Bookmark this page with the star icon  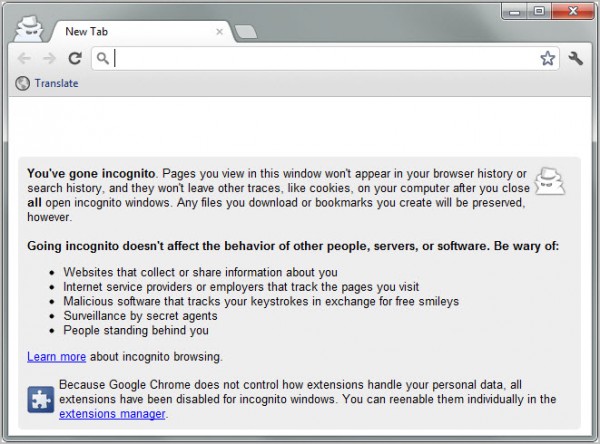tap(548, 59)
